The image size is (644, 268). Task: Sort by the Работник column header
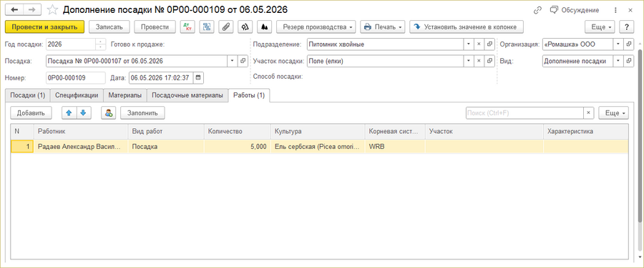pyautogui.click(x=82, y=131)
